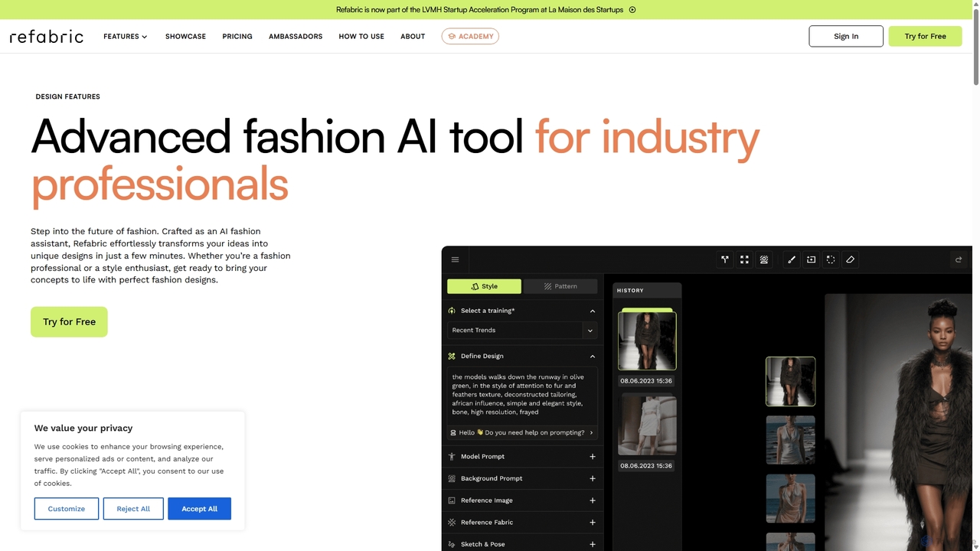Click the Reference Image picture icon
This screenshot has height=551, width=980.
click(x=452, y=500)
